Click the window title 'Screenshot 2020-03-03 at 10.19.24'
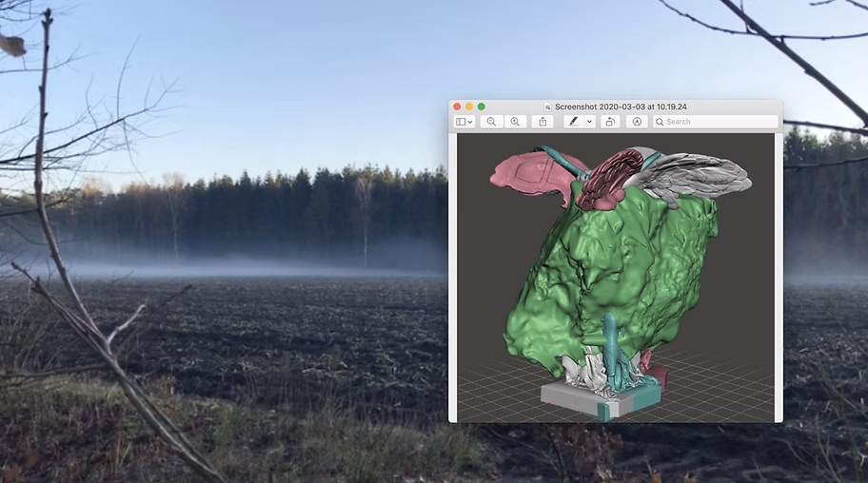868x483 pixels. click(621, 106)
